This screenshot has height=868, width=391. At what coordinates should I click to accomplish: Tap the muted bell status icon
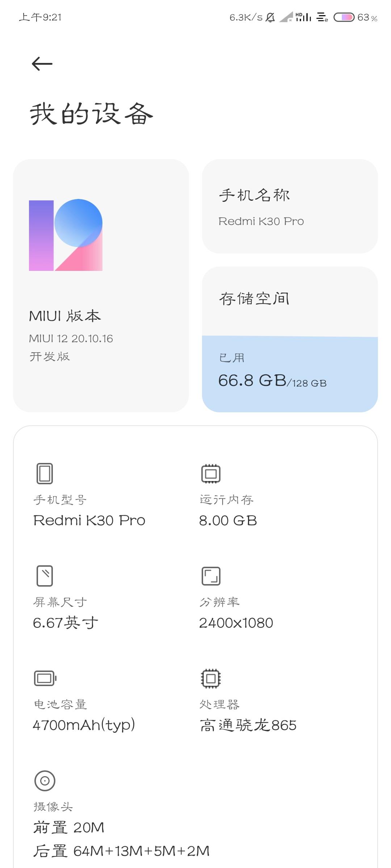[x=270, y=17]
